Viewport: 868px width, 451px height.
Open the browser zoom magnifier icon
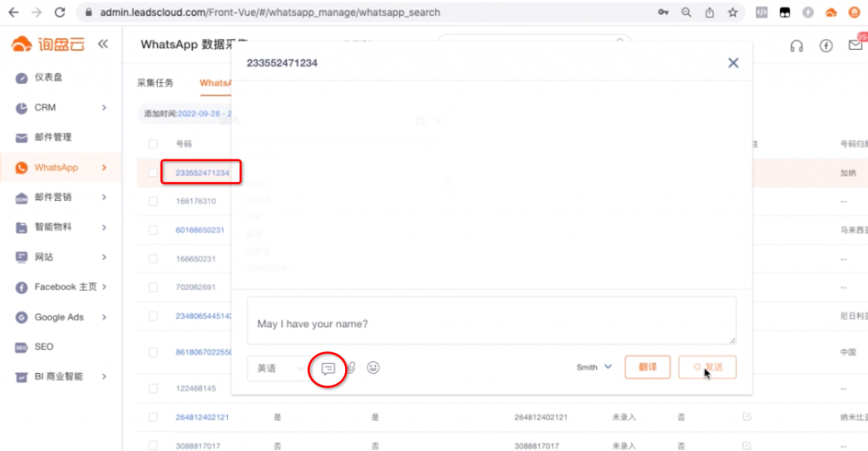[687, 12]
